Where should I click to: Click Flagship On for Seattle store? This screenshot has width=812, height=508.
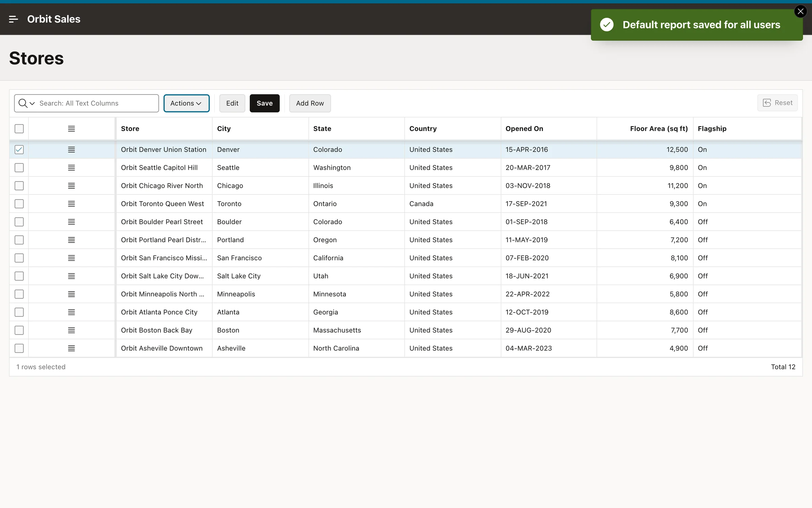747,168
